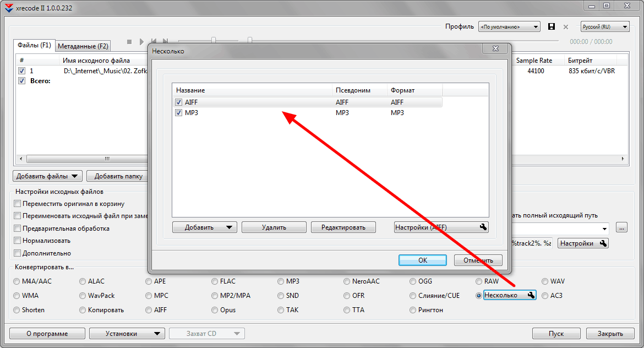644x348 pixels.
Task: Click the delete profile X icon
Action: (566, 26)
